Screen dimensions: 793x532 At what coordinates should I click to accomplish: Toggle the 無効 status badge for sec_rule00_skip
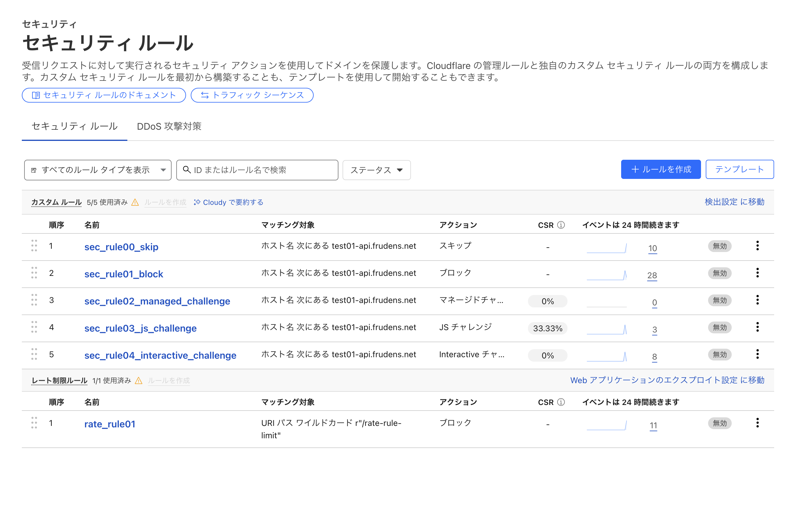pyautogui.click(x=719, y=246)
